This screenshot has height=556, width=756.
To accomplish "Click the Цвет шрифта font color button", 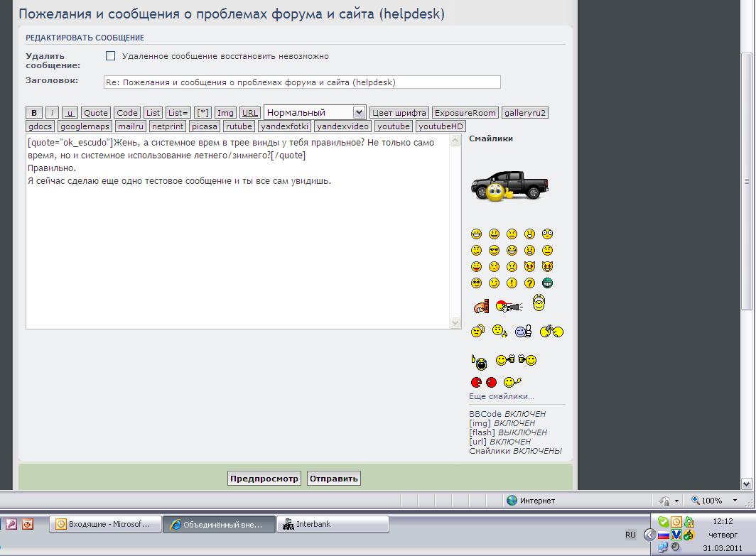I will (x=399, y=113).
